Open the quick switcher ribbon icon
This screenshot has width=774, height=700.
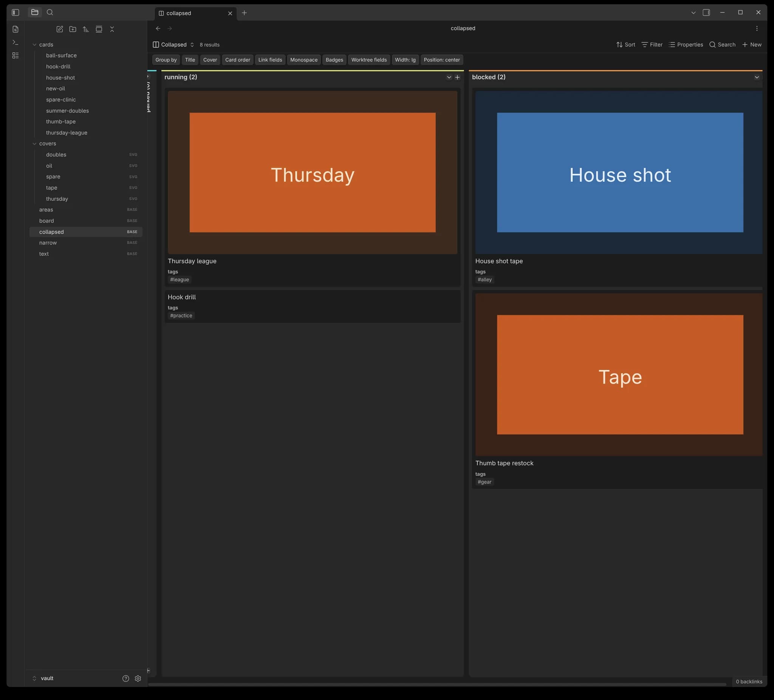point(15,29)
